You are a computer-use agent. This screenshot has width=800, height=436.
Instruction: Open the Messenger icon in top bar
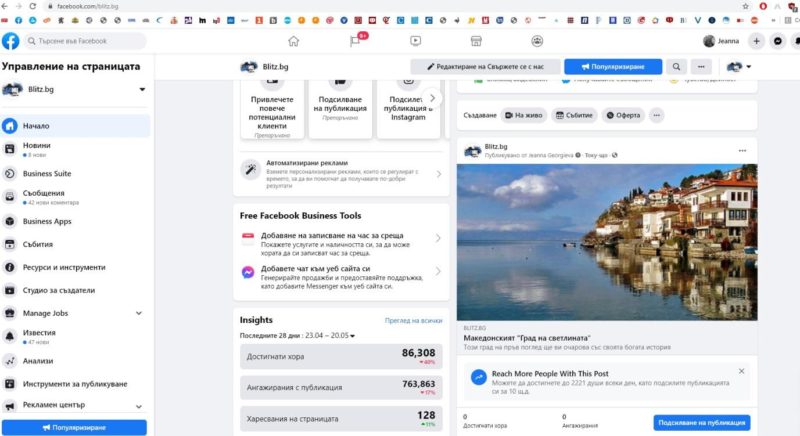point(778,41)
